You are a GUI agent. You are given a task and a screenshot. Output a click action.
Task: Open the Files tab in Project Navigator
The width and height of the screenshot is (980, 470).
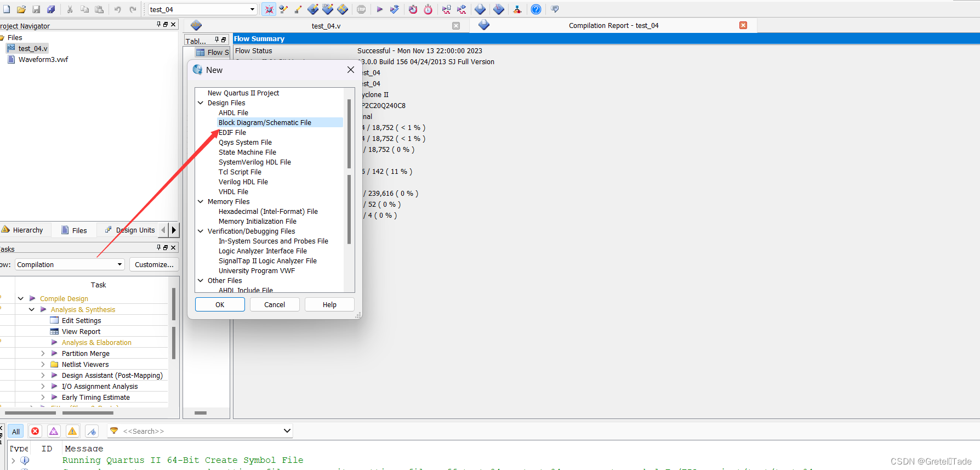click(74, 230)
